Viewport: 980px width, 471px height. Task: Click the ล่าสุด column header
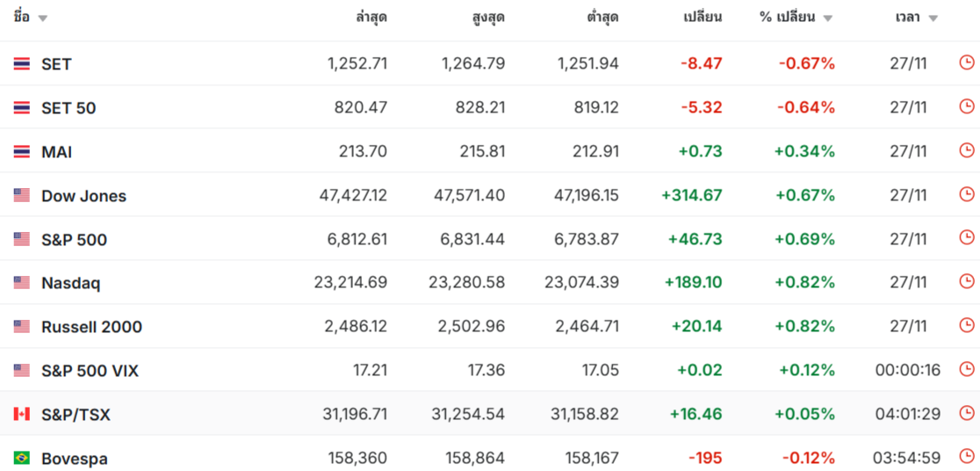tap(371, 18)
